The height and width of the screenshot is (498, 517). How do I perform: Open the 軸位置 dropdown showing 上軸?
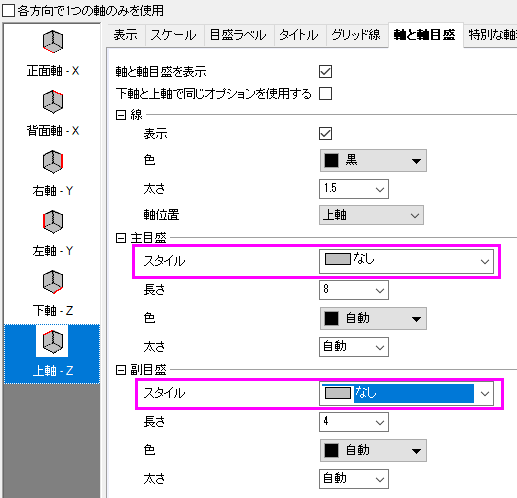tap(371, 215)
